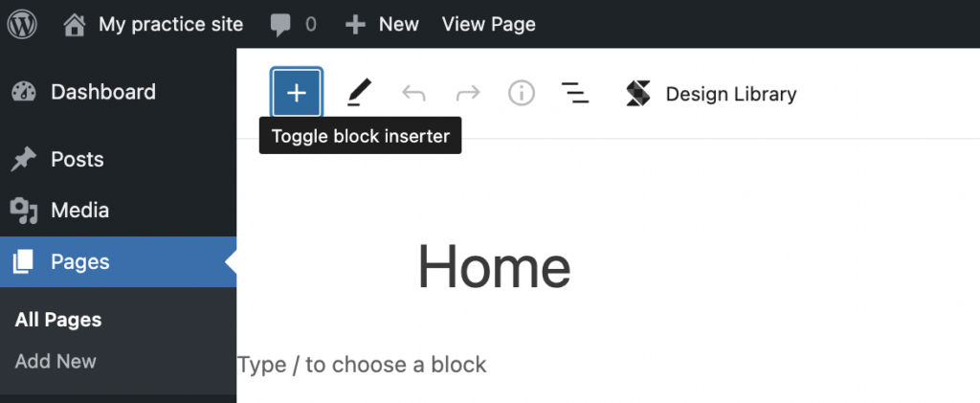980x403 pixels.
Task: Expand the New content menu
Action: [x=382, y=24]
